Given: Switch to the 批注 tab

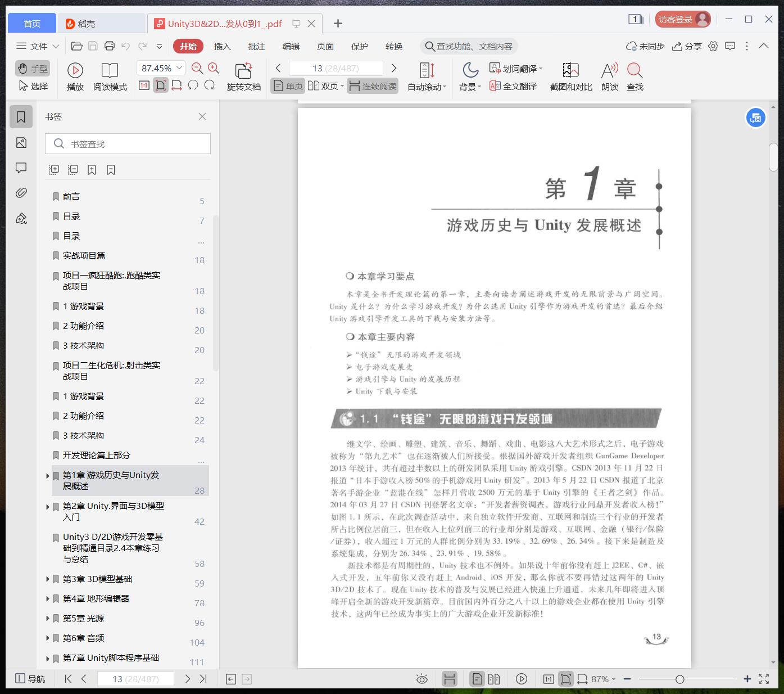Looking at the screenshot, I should click(x=257, y=46).
